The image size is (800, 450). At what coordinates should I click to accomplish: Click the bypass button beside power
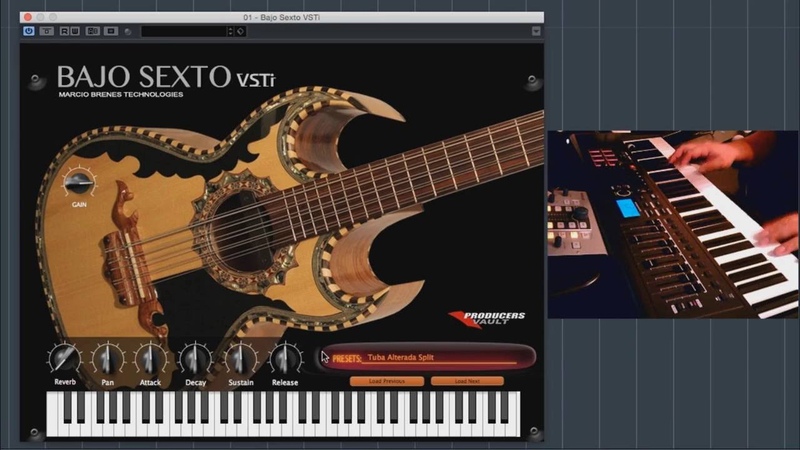tap(46, 31)
